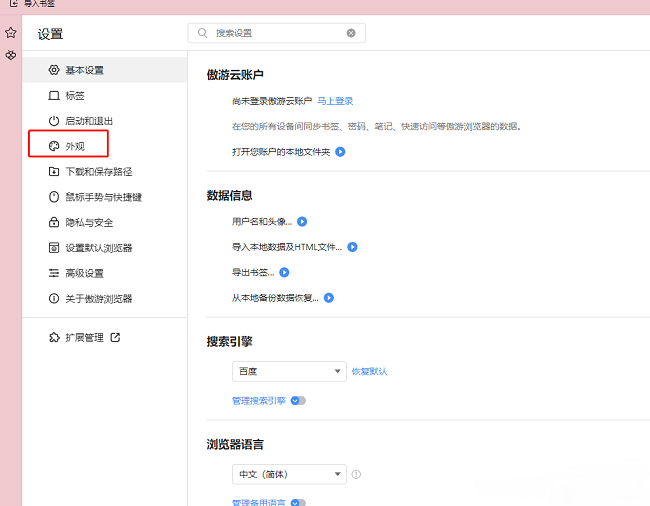
Task: Click the 导入书签 icon in bookmark bar
Action: pos(14,3)
